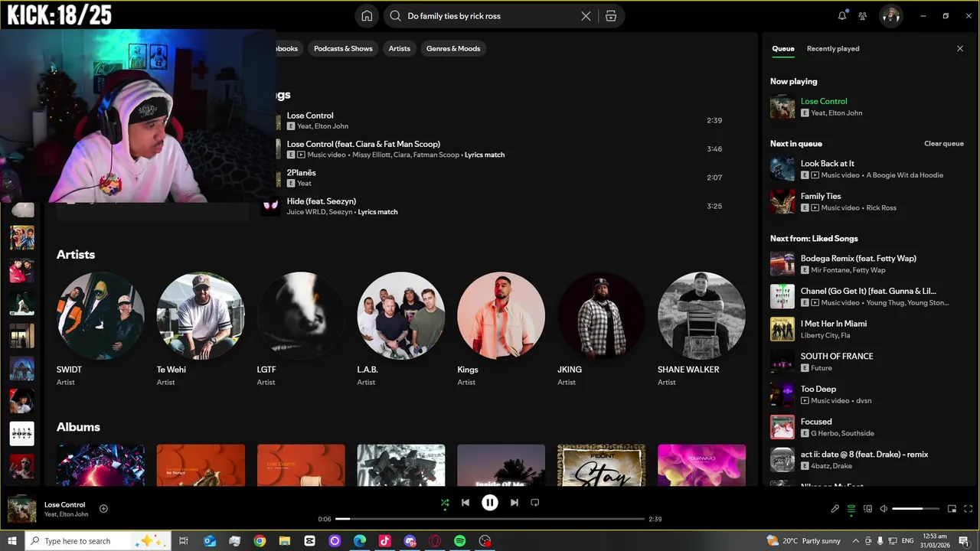Open the Stay album cover
This screenshot has height=551, width=980.
[x=602, y=465]
